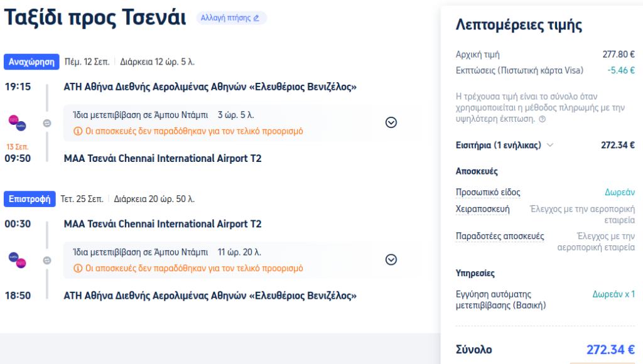Expand the Εισιτήρια (1 ενήλικας) dropdown
Screen dimensions: 643x364
551,145
